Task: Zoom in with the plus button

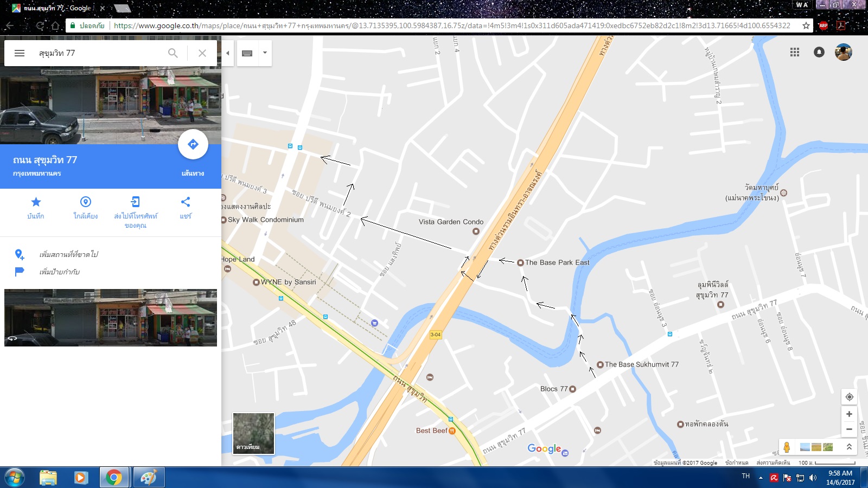Action: [850, 414]
